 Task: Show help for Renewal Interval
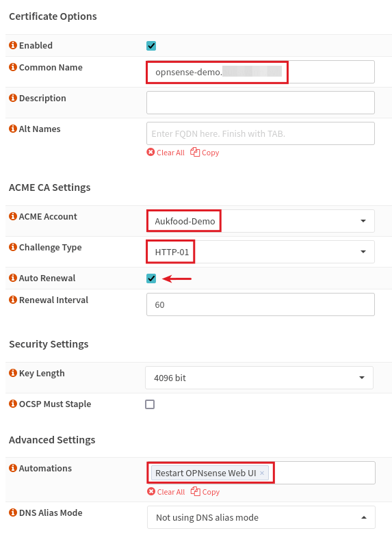[x=13, y=300]
